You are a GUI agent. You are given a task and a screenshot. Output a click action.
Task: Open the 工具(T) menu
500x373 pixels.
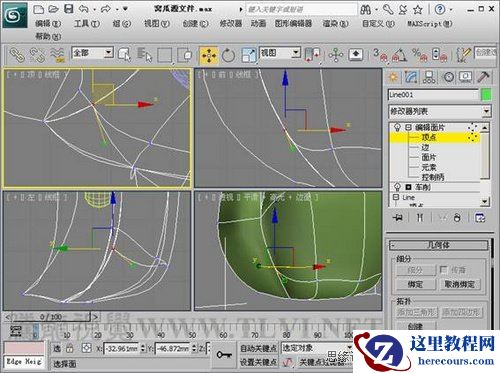click(x=87, y=24)
